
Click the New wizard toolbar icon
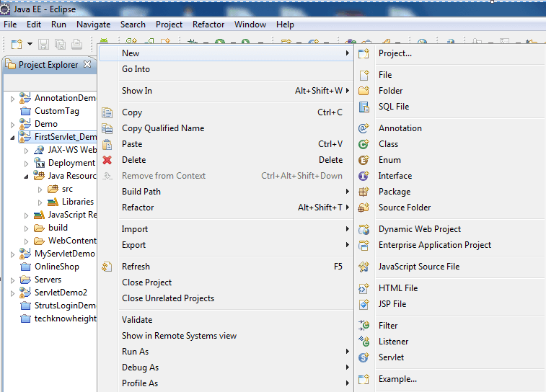(17, 44)
